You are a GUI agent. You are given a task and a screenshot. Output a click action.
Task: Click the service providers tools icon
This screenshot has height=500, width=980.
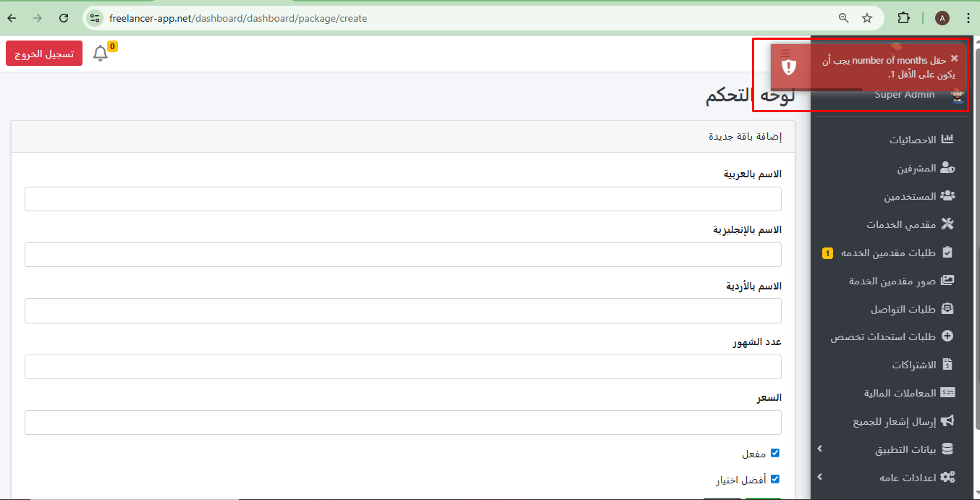947,224
